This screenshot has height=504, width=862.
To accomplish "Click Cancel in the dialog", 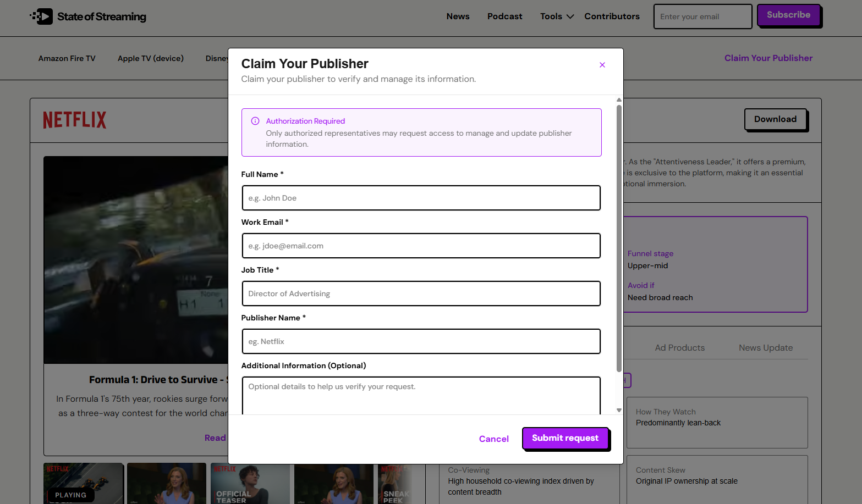I will [x=494, y=439].
